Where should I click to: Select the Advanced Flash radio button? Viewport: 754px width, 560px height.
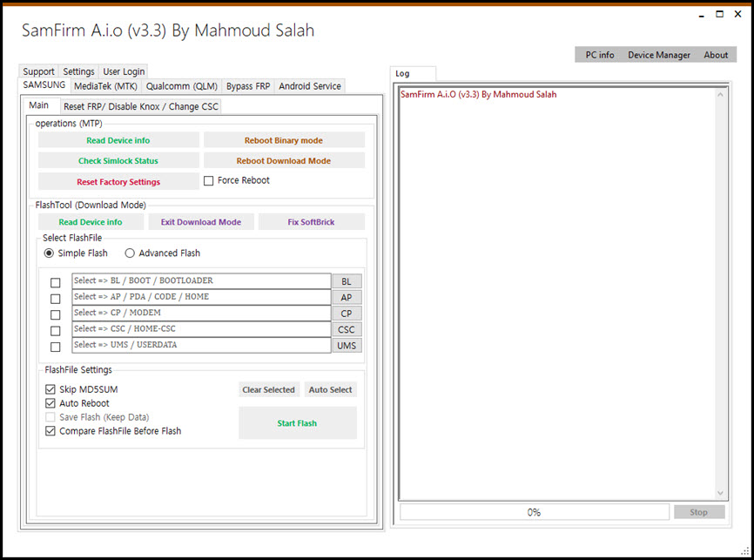pyautogui.click(x=130, y=253)
